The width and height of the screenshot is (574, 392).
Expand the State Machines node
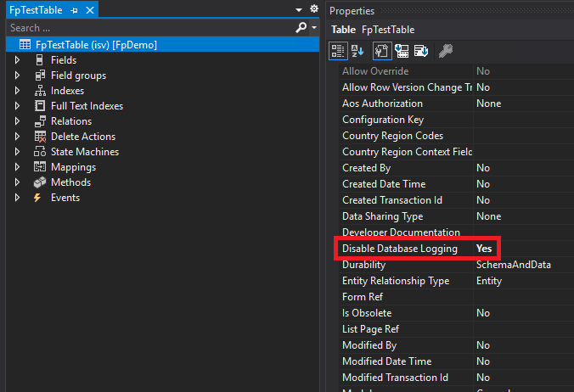click(x=17, y=152)
